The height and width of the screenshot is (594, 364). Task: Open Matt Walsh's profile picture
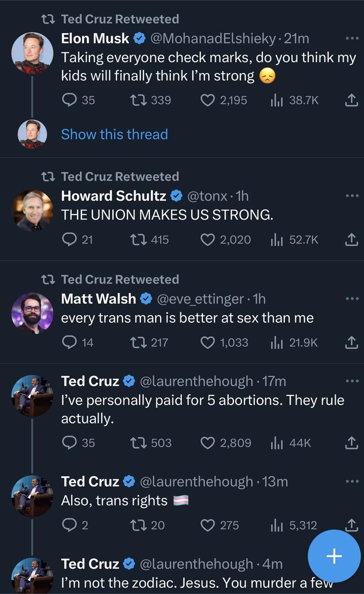click(32, 313)
